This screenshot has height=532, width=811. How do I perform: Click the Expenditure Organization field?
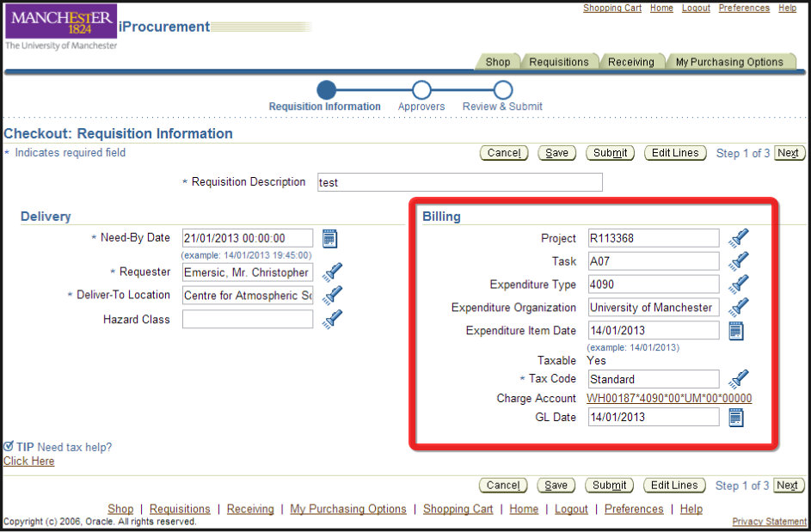654,307
